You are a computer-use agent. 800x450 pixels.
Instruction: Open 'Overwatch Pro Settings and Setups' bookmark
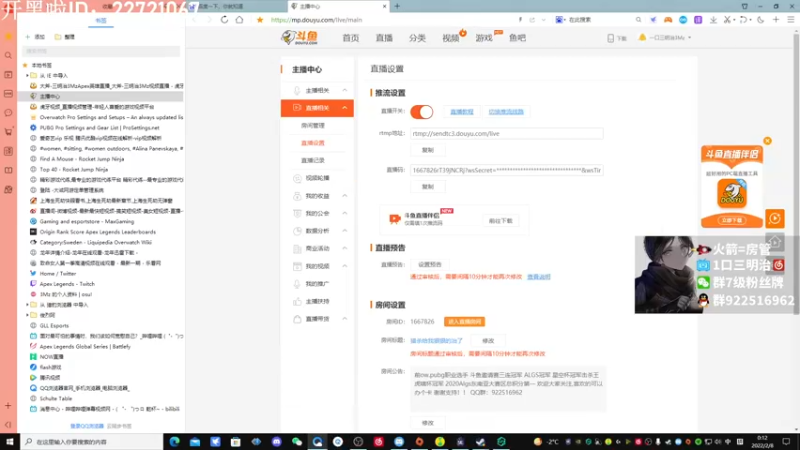pos(111,117)
